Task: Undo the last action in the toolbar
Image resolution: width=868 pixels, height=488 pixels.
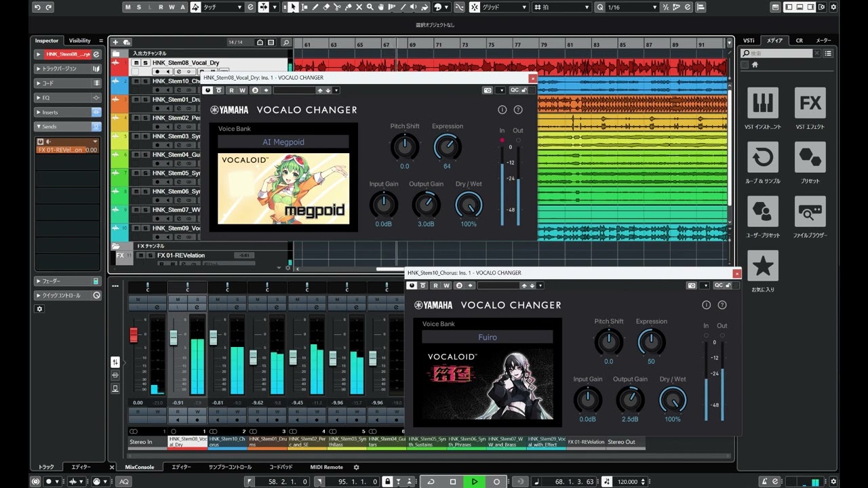Action: tap(37, 7)
